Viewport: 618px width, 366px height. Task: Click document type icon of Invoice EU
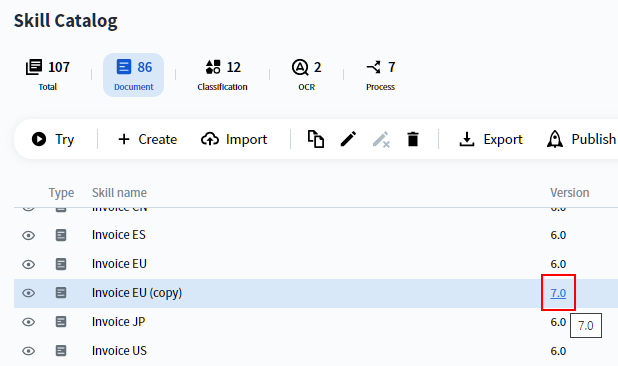pyautogui.click(x=61, y=264)
